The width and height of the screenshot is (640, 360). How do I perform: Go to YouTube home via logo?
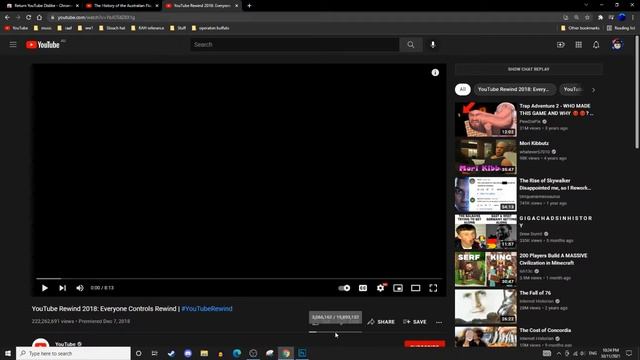click(43, 44)
